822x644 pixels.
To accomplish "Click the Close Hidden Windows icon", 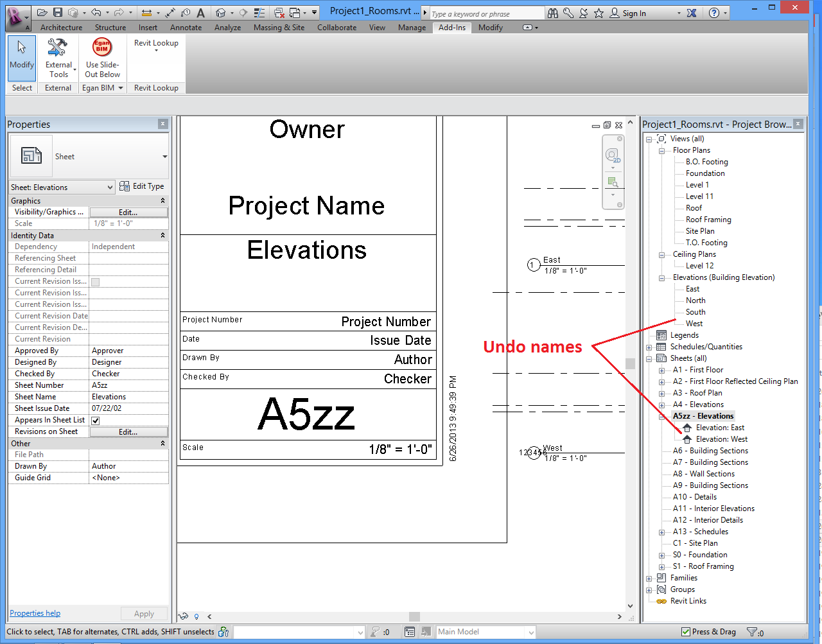I will click(x=279, y=13).
